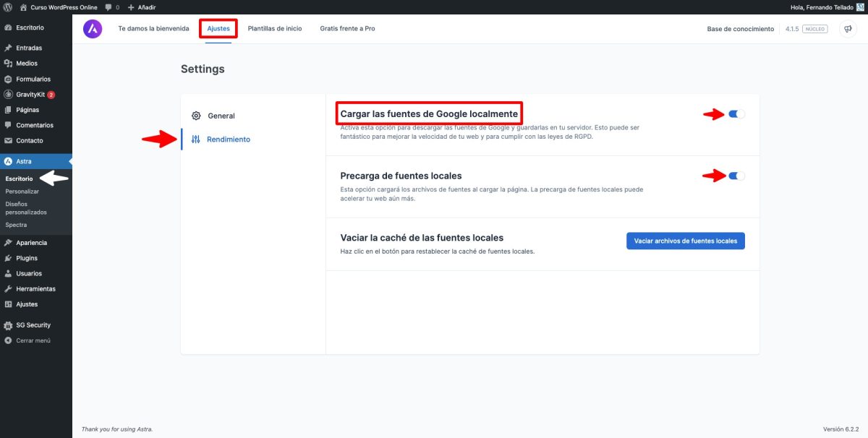Select SG Security in the sidebar
The height and width of the screenshot is (438, 868).
(33, 325)
